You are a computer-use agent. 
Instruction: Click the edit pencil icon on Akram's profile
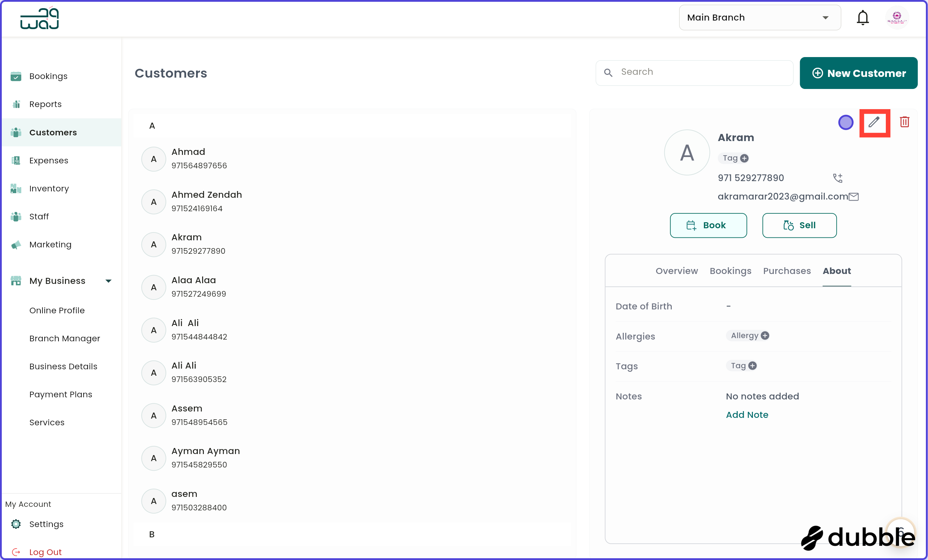point(874,123)
